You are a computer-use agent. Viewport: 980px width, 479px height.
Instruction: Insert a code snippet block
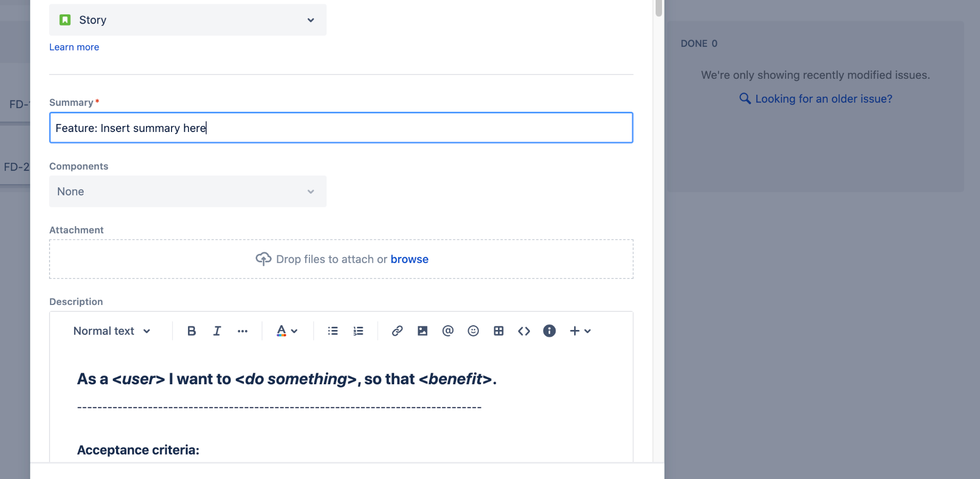point(524,331)
